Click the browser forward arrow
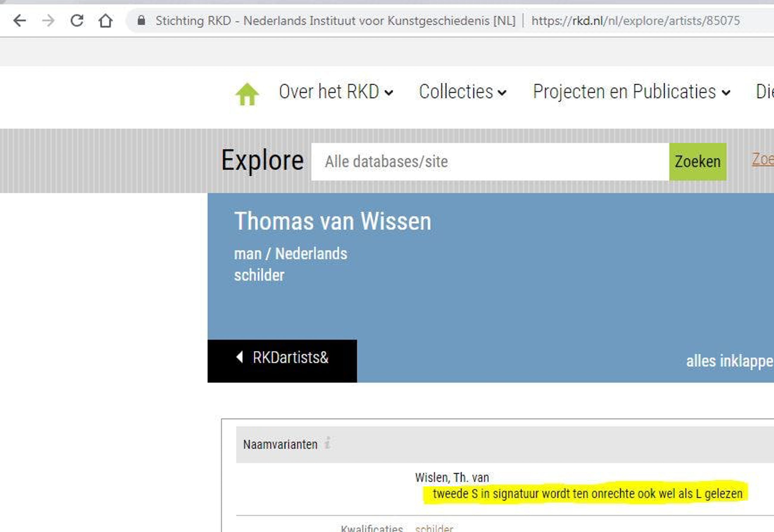Image resolution: width=774 pixels, height=532 pixels. point(48,21)
